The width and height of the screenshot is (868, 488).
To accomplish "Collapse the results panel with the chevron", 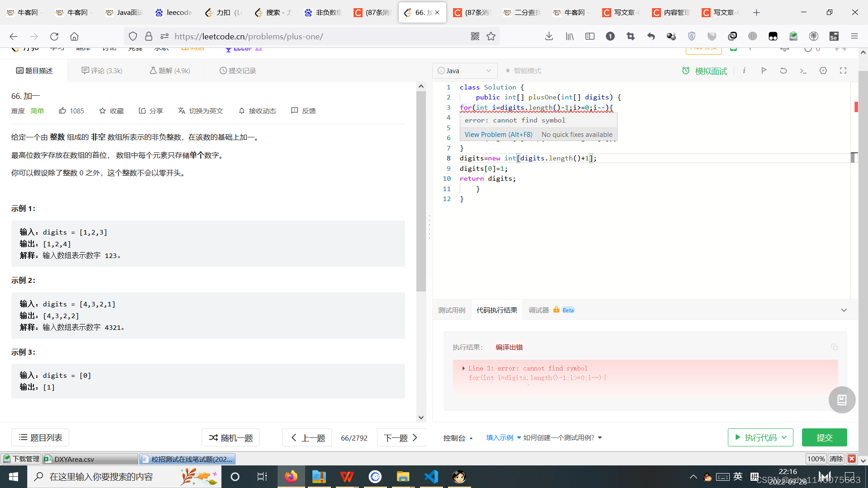I will pyautogui.click(x=844, y=310).
